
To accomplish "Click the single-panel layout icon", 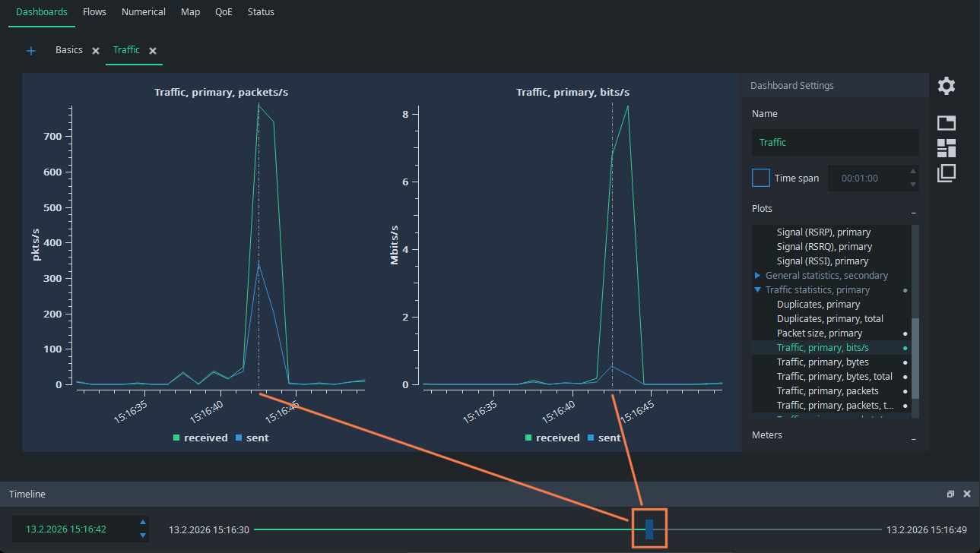I will (x=946, y=123).
